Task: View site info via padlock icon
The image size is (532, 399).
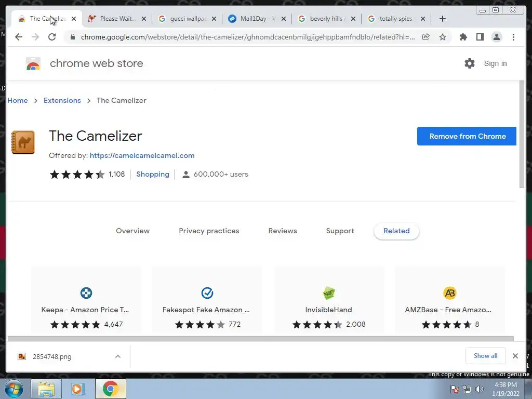Action: click(72, 37)
